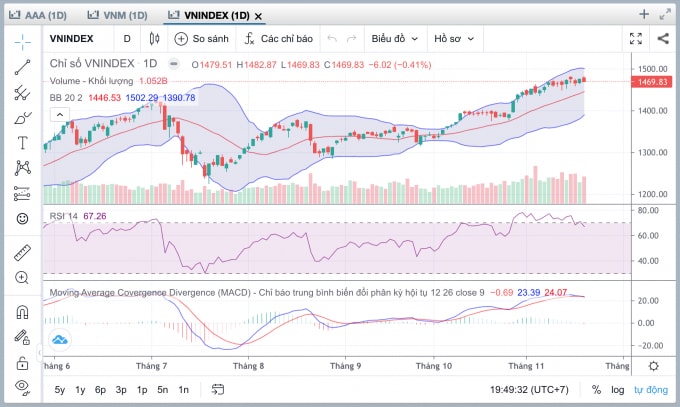Open the Hồ sơ dropdown
Image resolution: width=680 pixels, height=407 pixels.
tap(454, 39)
